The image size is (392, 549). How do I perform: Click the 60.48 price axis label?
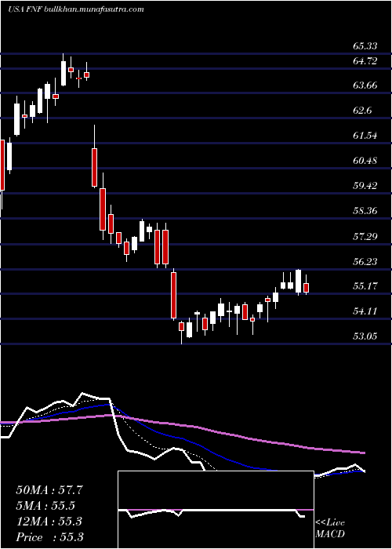click(x=365, y=161)
